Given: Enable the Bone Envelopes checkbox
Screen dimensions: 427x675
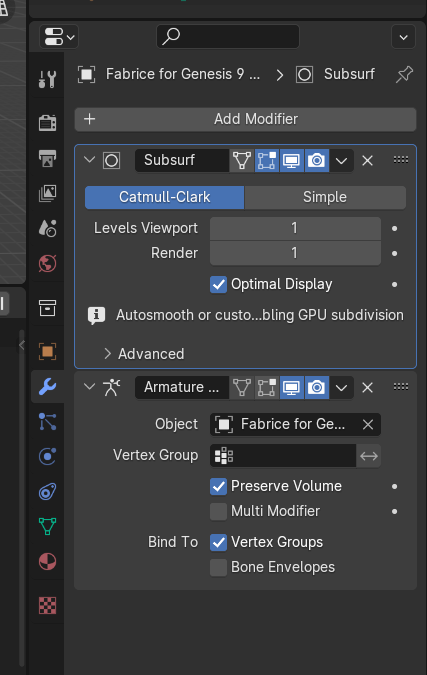Looking at the screenshot, I should pyautogui.click(x=219, y=567).
